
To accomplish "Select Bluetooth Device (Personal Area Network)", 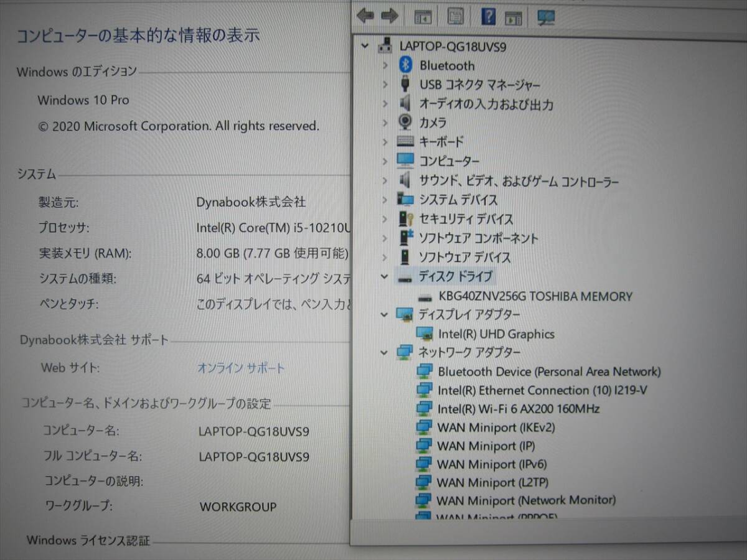I will pos(550,371).
